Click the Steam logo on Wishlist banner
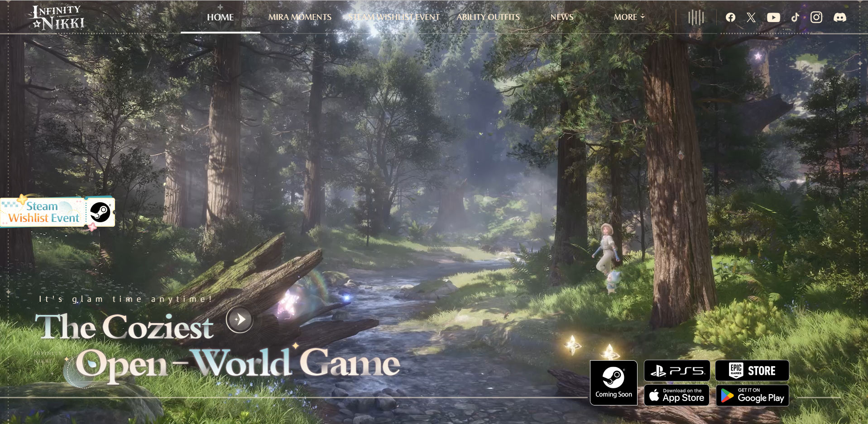Viewport: 868px width, 424px height. pos(100,212)
